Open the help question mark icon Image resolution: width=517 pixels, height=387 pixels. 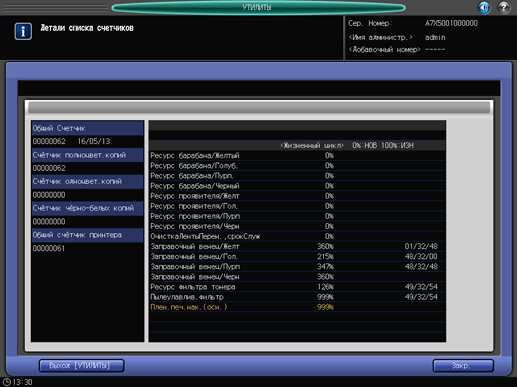click(x=504, y=7)
